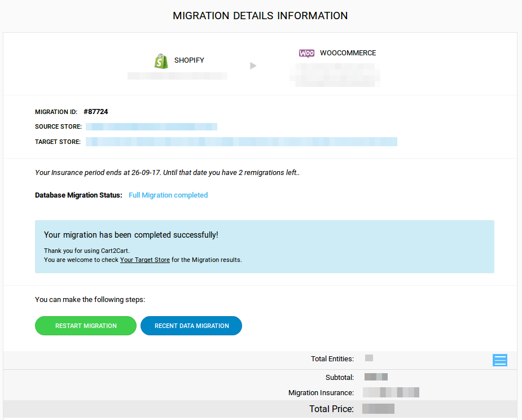This screenshot has height=420, width=522.
Task: Open the Your Target Store link
Action: coord(145,260)
